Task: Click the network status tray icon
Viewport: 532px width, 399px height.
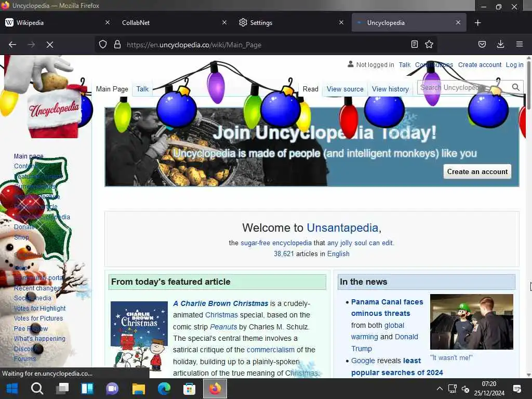Action: (453, 389)
